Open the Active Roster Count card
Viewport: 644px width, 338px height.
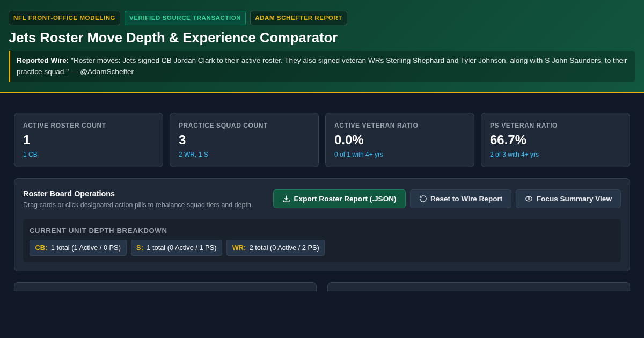pos(89,140)
